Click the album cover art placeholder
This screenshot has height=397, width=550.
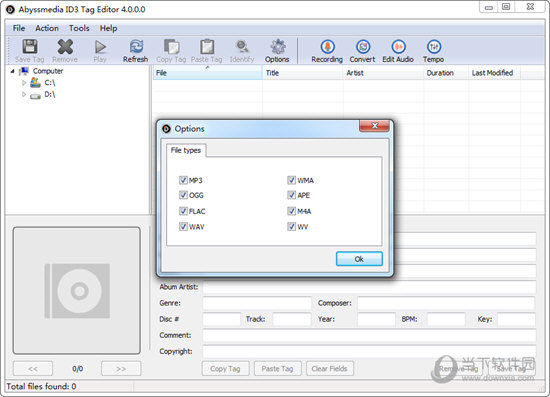[x=77, y=290]
